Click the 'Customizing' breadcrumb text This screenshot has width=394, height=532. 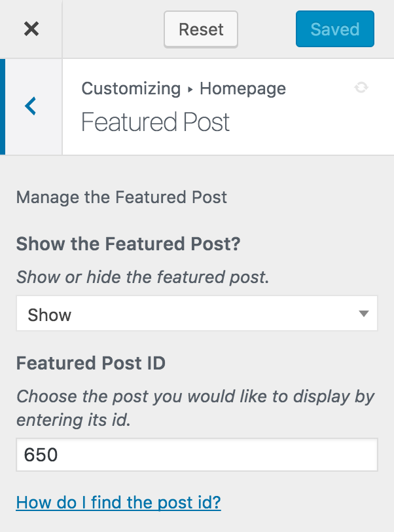131,89
